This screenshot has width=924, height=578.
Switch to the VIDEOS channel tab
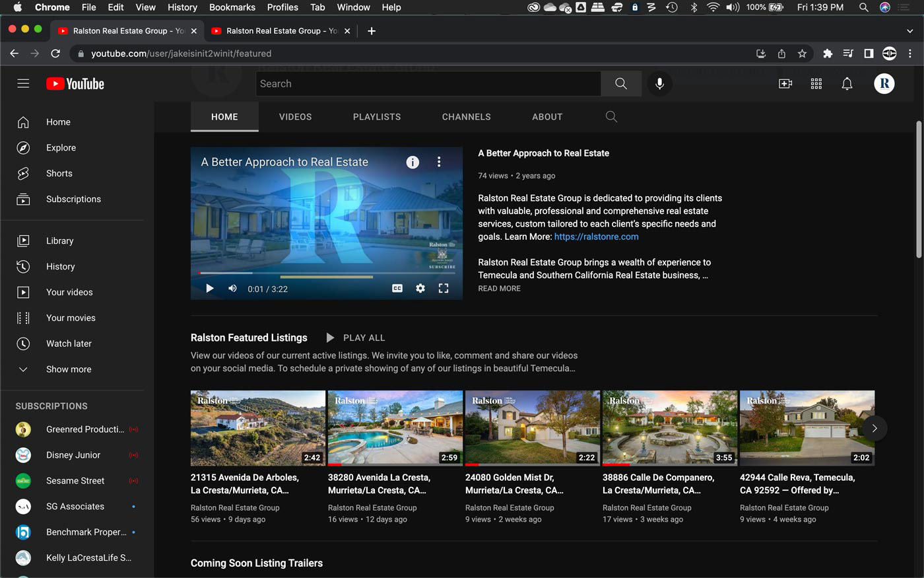tap(295, 117)
